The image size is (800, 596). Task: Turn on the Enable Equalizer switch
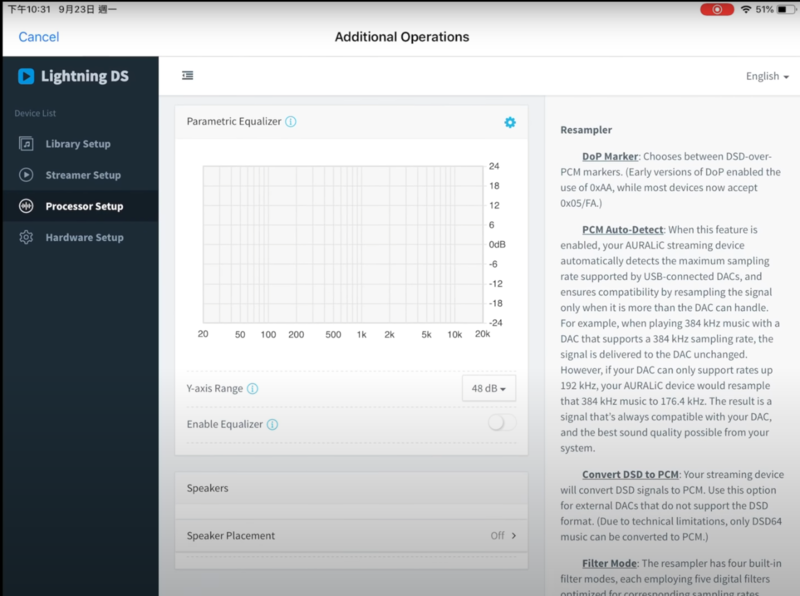502,423
